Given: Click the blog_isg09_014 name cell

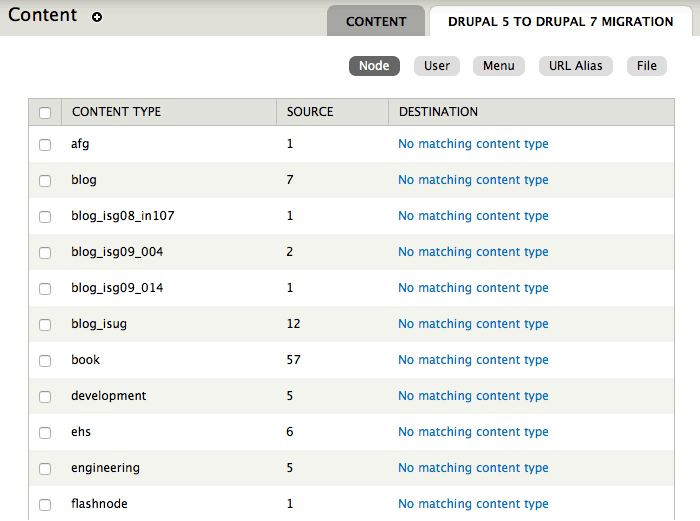Looking at the screenshot, I should (117, 288).
